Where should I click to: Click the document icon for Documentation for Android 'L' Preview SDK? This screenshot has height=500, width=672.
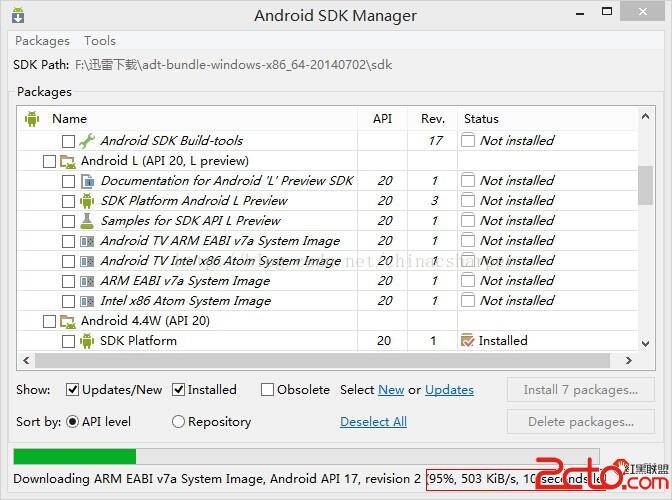[87, 181]
